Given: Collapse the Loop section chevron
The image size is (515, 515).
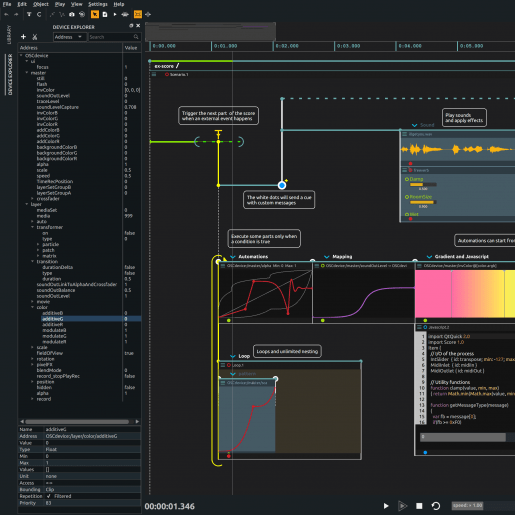Looking at the screenshot, I should [233, 356].
